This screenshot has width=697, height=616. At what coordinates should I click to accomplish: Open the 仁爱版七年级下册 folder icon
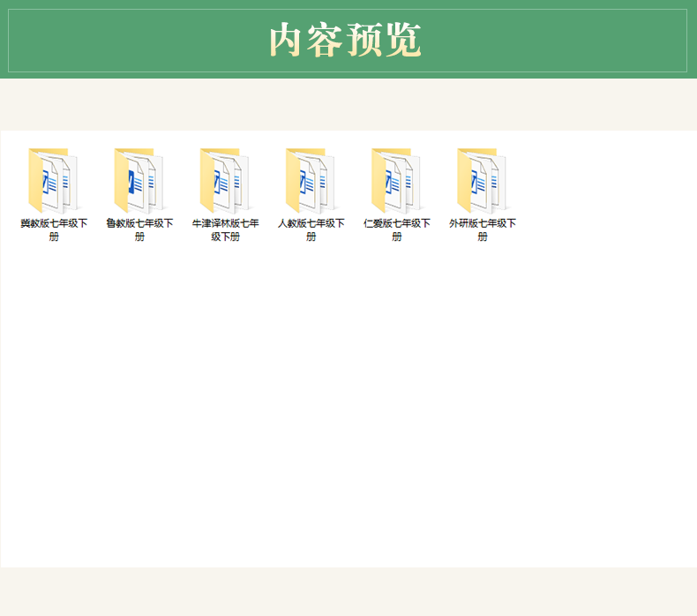coord(396,181)
